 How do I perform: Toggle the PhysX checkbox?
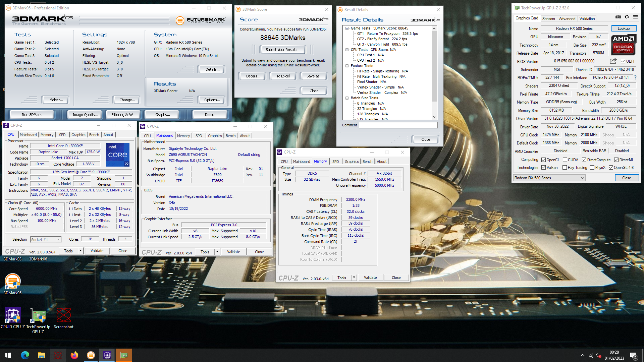[592, 168]
